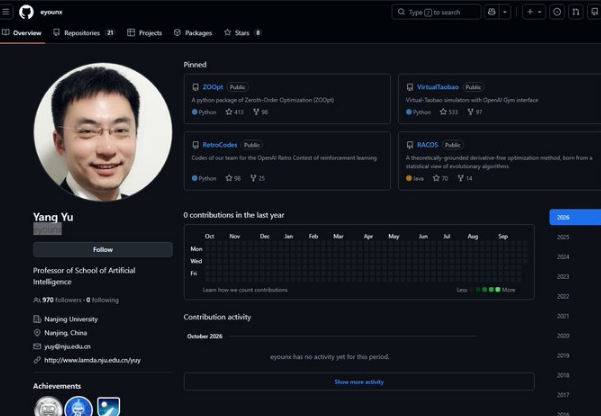Click the yuy@nju.edu.cn email link
Viewport: 601px width, 416px height.
pyautogui.click(x=67, y=347)
